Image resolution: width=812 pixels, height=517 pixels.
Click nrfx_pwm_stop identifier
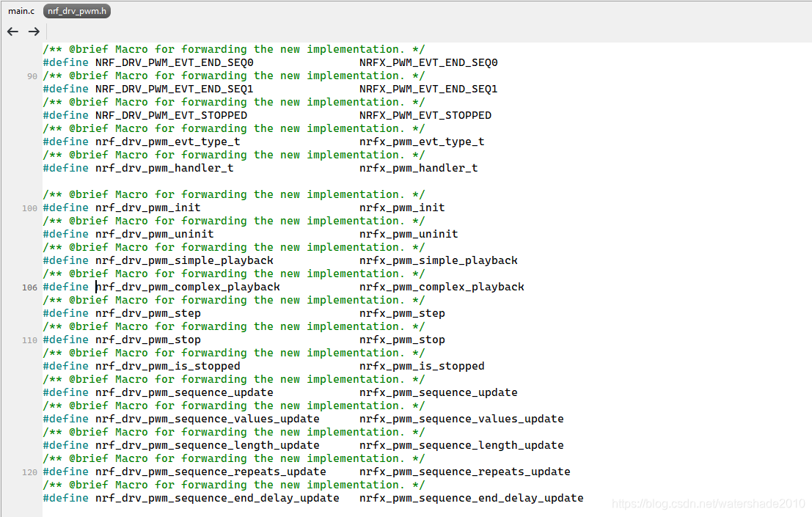point(402,340)
